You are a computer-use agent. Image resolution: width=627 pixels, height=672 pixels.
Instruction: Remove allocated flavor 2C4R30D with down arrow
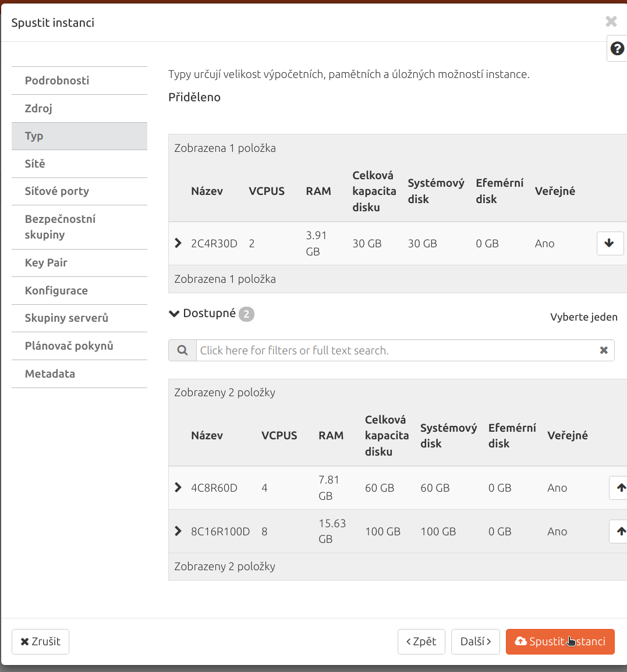tap(610, 243)
